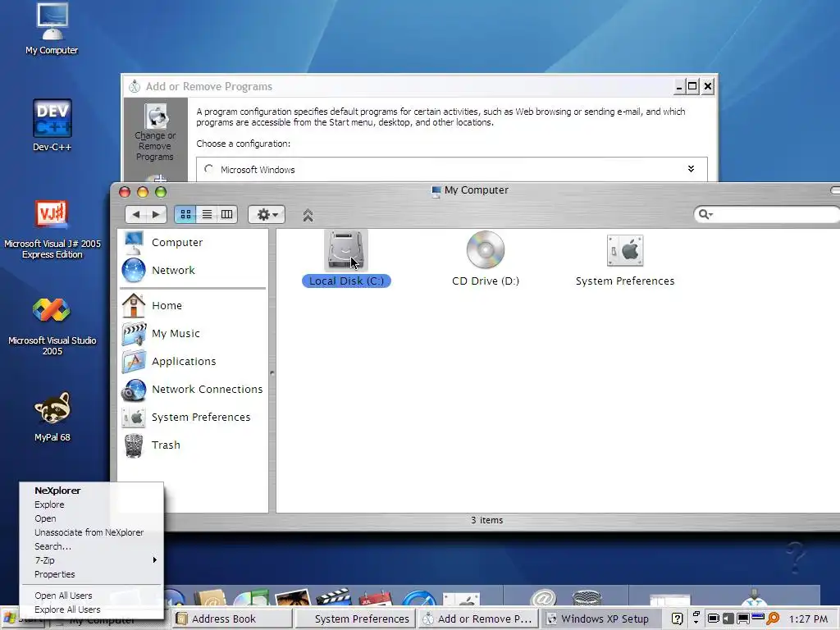Image resolution: width=840 pixels, height=630 pixels.
Task: Click the double-chevron up-folder icon
Action: (308, 216)
